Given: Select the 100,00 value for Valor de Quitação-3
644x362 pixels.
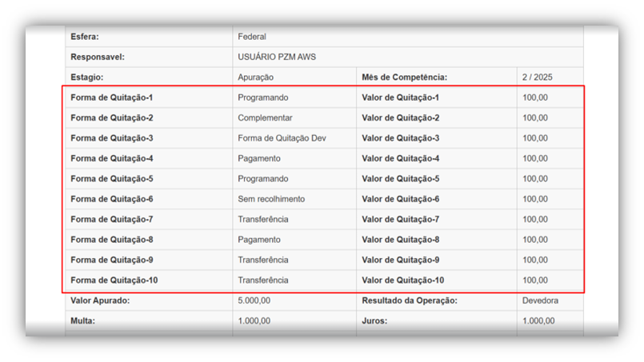Looking at the screenshot, I should click(535, 138).
